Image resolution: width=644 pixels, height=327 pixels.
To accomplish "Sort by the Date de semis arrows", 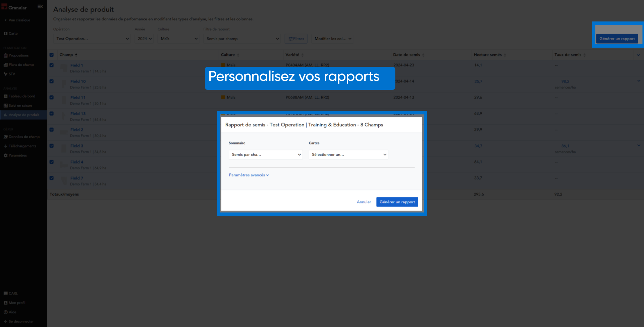I will click(423, 55).
